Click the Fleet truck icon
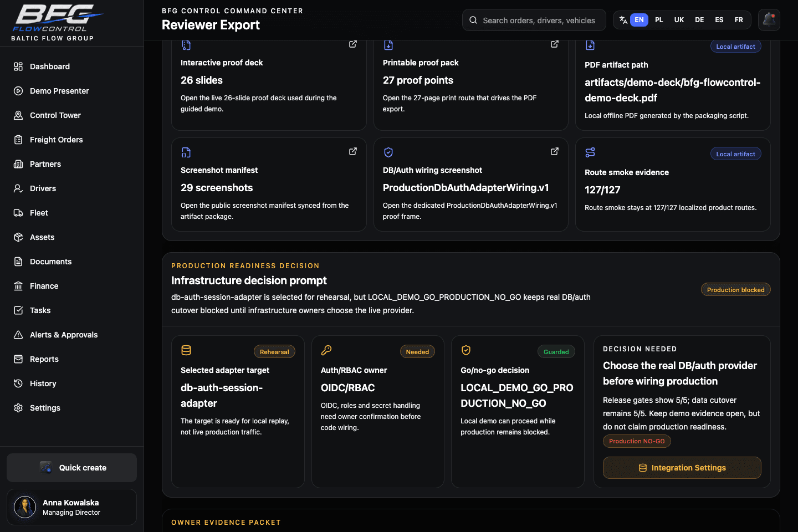 [x=18, y=213]
